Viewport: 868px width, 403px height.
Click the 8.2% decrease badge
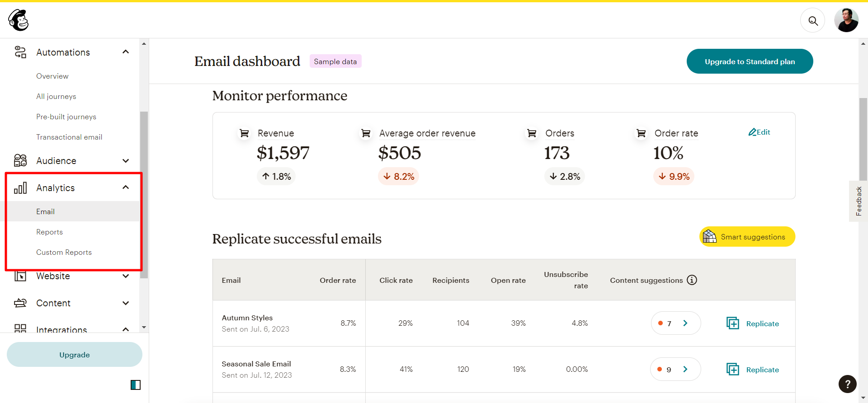click(398, 176)
